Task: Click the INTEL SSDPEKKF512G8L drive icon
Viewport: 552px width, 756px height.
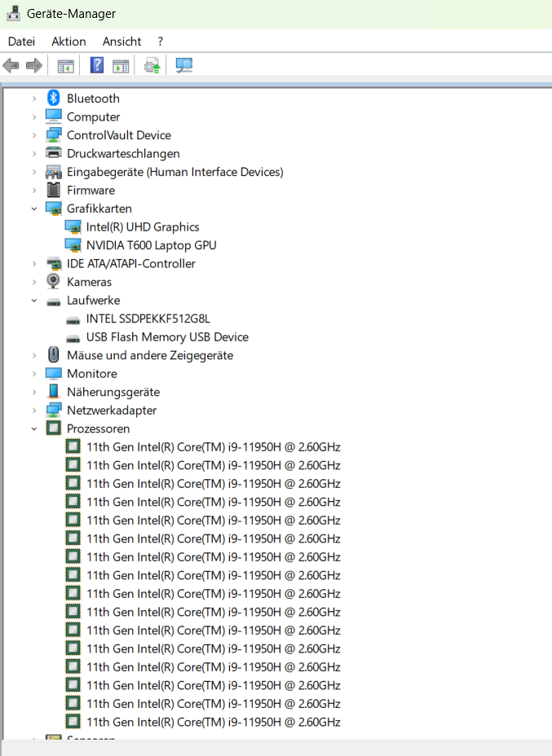Action: click(73, 320)
